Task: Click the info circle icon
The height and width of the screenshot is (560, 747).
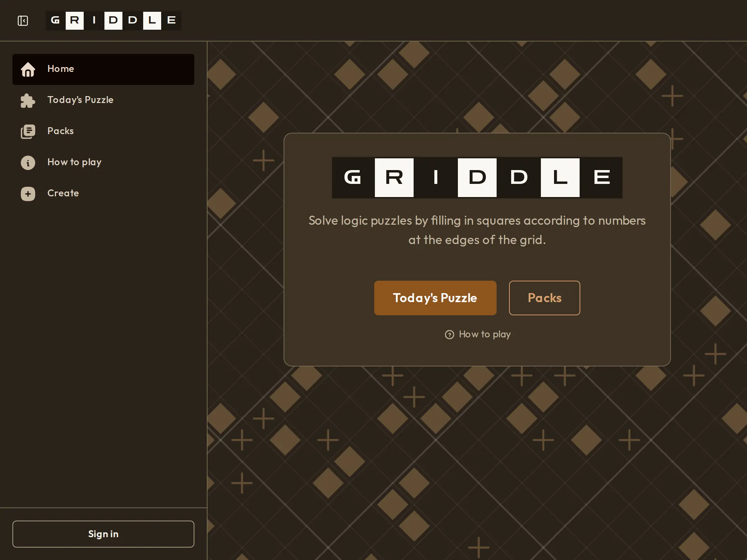Action: (x=28, y=163)
